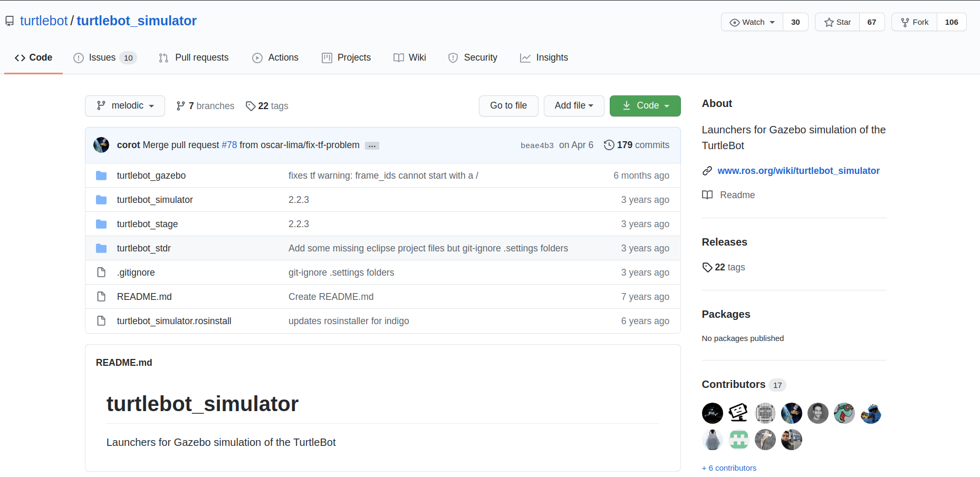
Task: Click the repository book icon beside turtlebot
Action: pos(9,21)
